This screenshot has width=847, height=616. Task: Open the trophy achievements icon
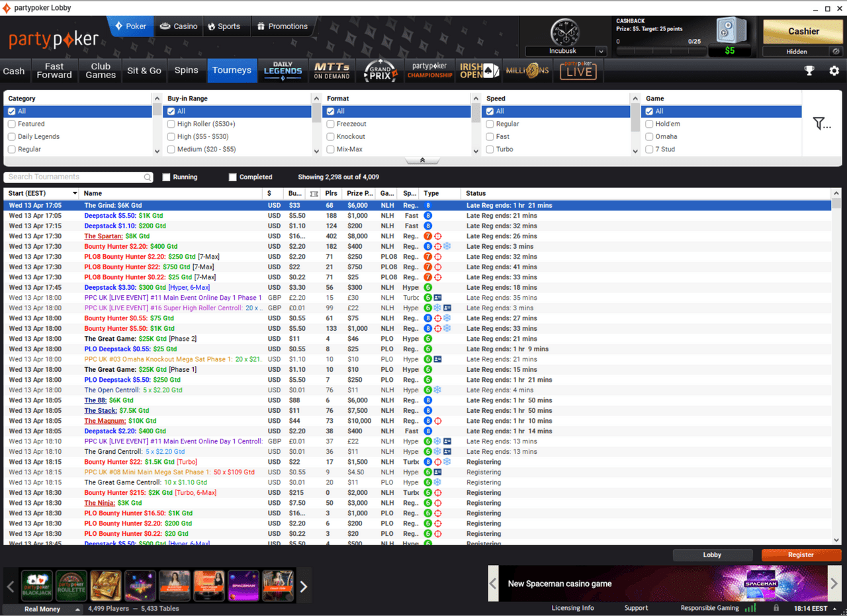(x=809, y=71)
